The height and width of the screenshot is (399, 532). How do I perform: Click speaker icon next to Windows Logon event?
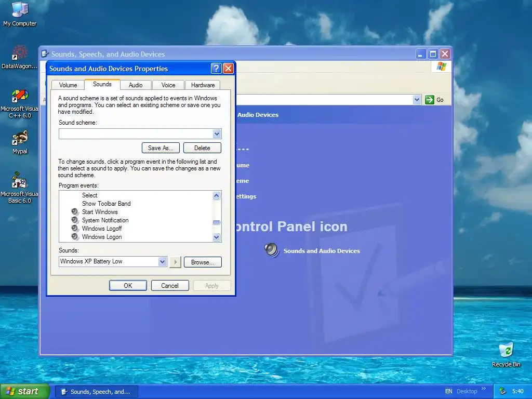tap(75, 237)
